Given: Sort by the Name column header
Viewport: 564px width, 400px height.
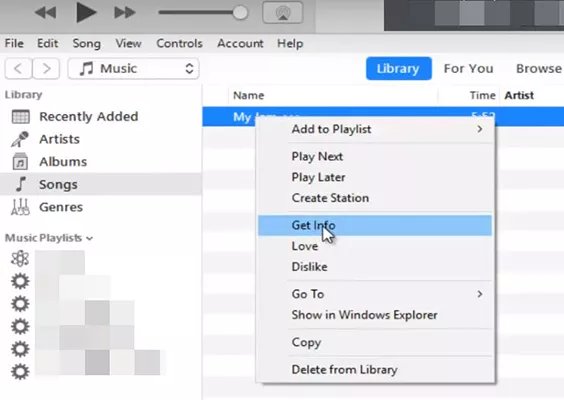Looking at the screenshot, I should tap(249, 95).
